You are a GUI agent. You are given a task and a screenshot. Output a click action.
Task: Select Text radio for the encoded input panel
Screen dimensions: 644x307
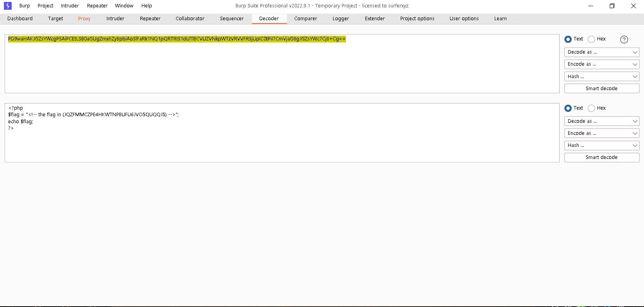[x=568, y=39]
